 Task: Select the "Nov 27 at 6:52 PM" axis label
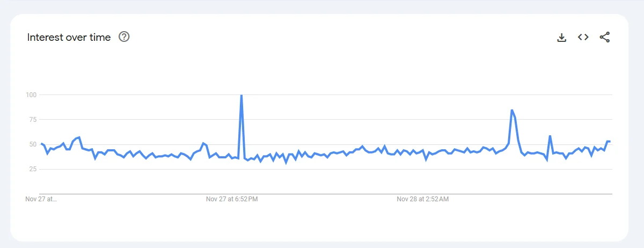pyautogui.click(x=232, y=199)
